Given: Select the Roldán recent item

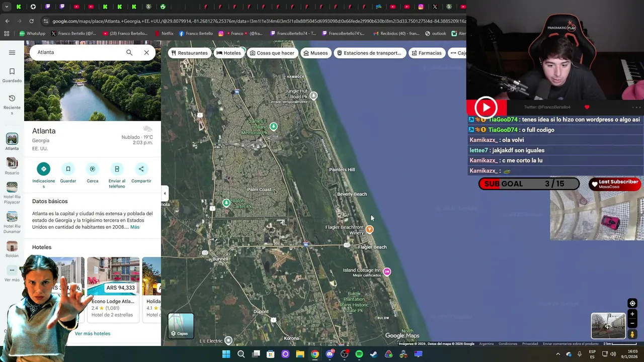Looking at the screenshot, I should click(x=12, y=249).
